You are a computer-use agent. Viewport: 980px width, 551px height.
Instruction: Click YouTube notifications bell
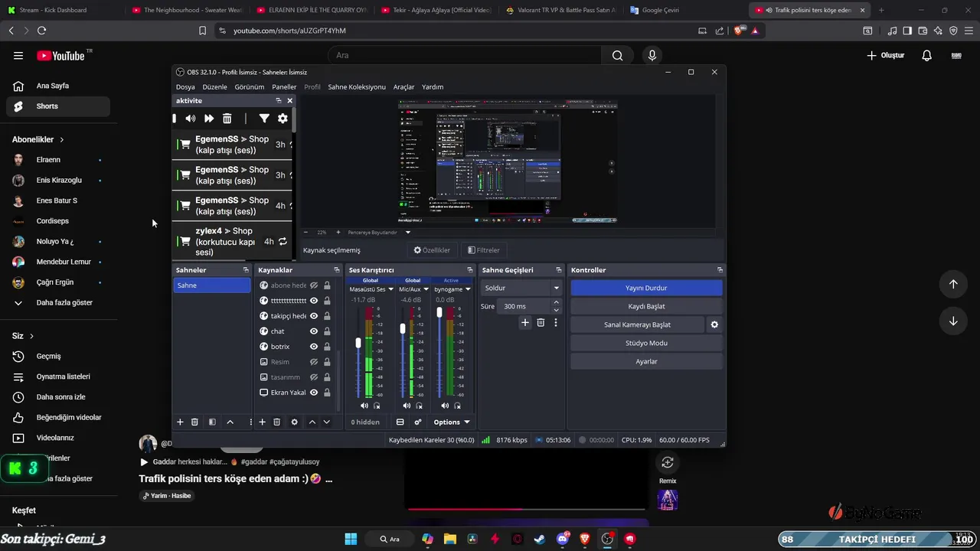coord(926,55)
